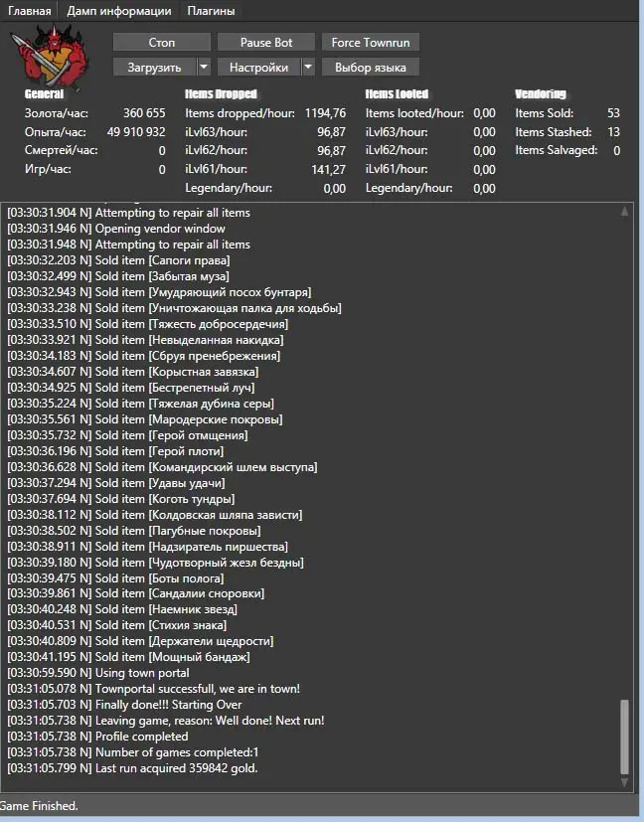644x822 pixels.
Task: Switch to the Главная tab
Action: pos(29,11)
